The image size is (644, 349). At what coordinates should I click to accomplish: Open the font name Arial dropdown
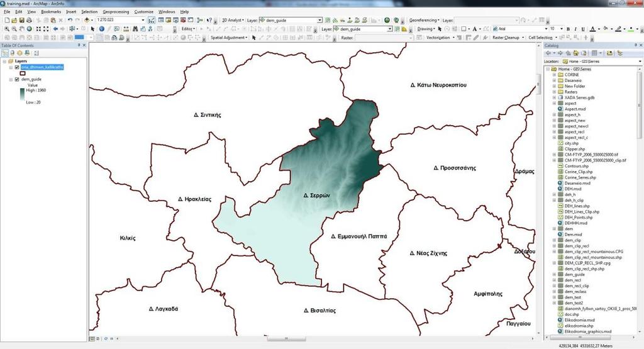point(547,29)
